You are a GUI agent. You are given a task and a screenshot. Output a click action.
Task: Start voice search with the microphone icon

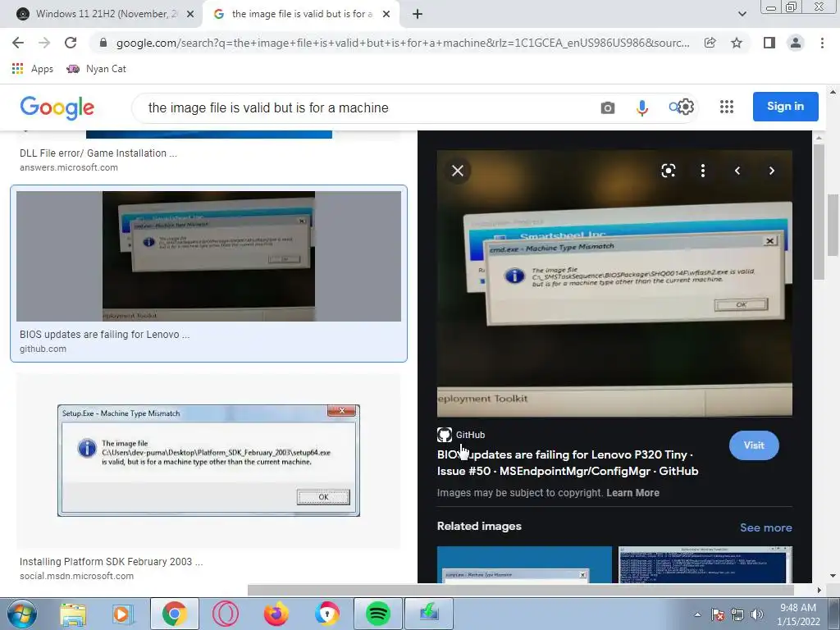(641, 107)
